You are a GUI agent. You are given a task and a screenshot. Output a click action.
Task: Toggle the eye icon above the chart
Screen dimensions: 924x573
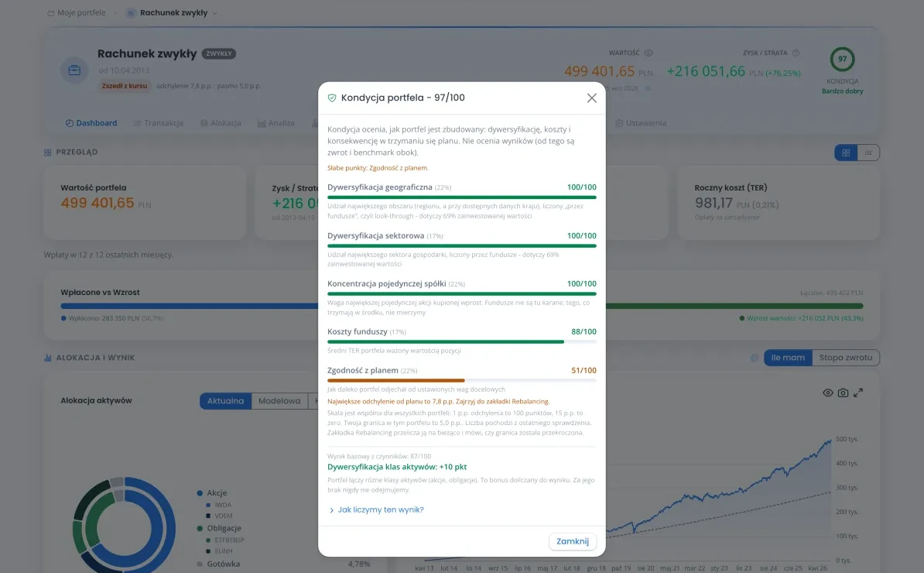pyautogui.click(x=828, y=393)
